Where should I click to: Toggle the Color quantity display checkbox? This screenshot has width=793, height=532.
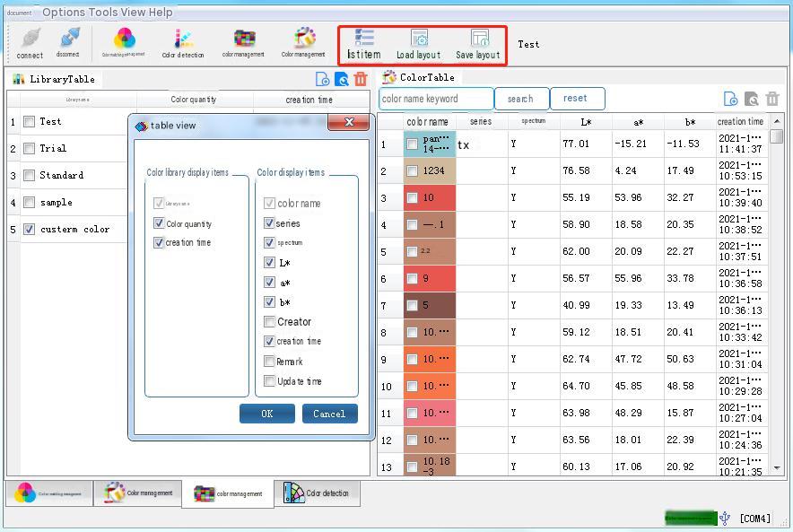[x=159, y=223]
